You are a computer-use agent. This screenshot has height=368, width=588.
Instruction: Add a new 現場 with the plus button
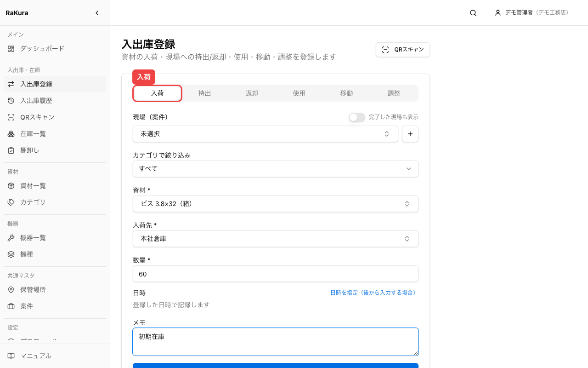click(x=410, y=134)
